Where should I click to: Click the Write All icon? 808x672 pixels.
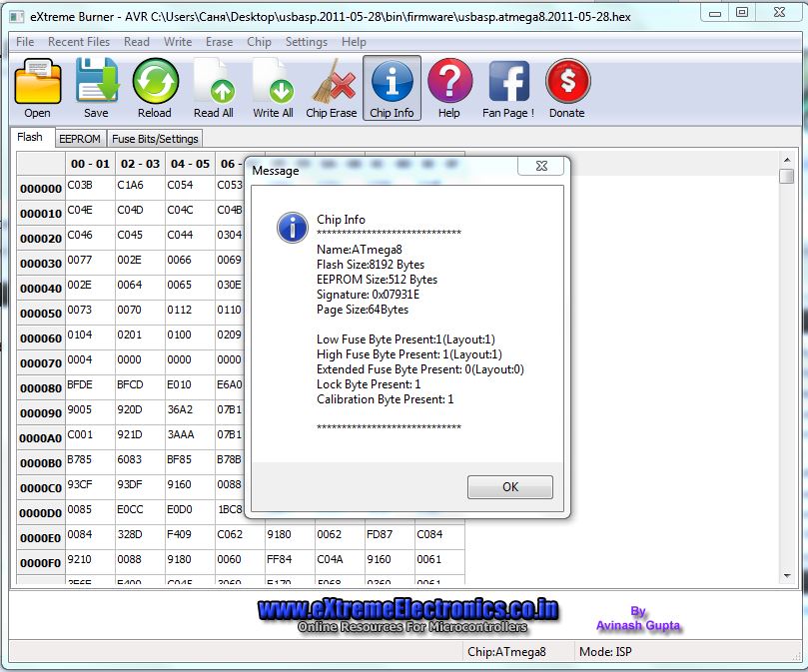pyautogui.click(x=273, y=88)
